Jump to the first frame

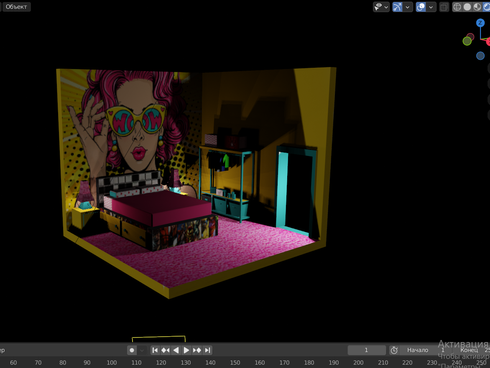(155, 350)
